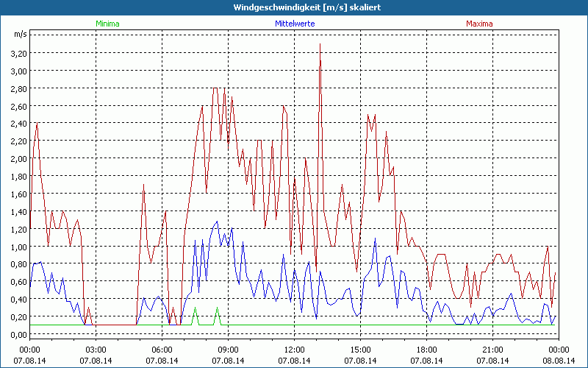Pick the 12:00 time axis label
This screenshot has height=368, width=588.
click(294, 350)
